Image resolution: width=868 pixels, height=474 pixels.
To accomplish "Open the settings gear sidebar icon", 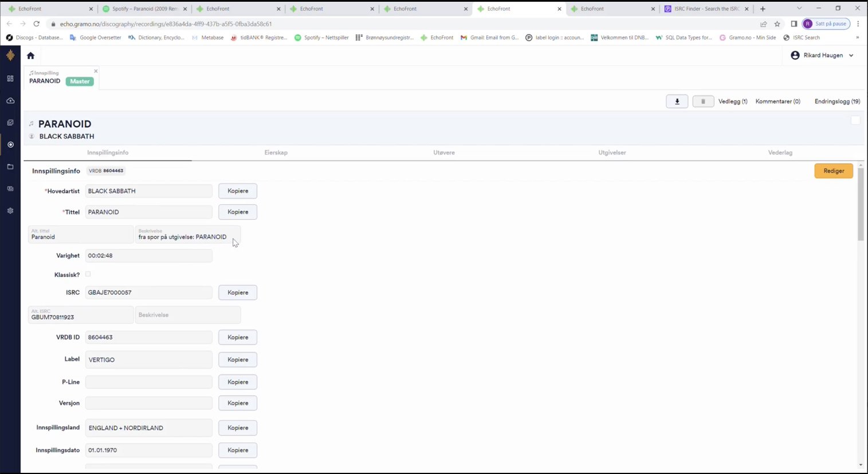I will pos(10,211).
